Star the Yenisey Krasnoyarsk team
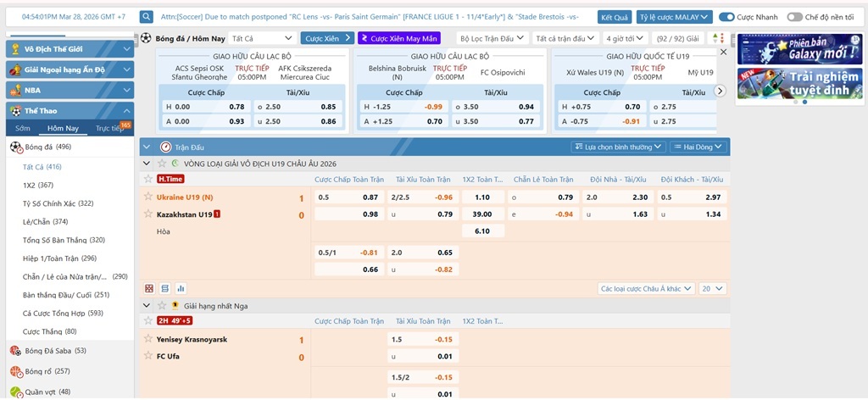868x400 pixels. coord(148,340)
